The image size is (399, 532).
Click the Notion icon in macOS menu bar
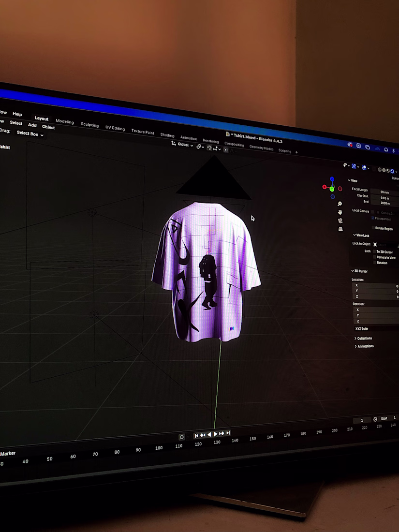[x=358, y=146]
